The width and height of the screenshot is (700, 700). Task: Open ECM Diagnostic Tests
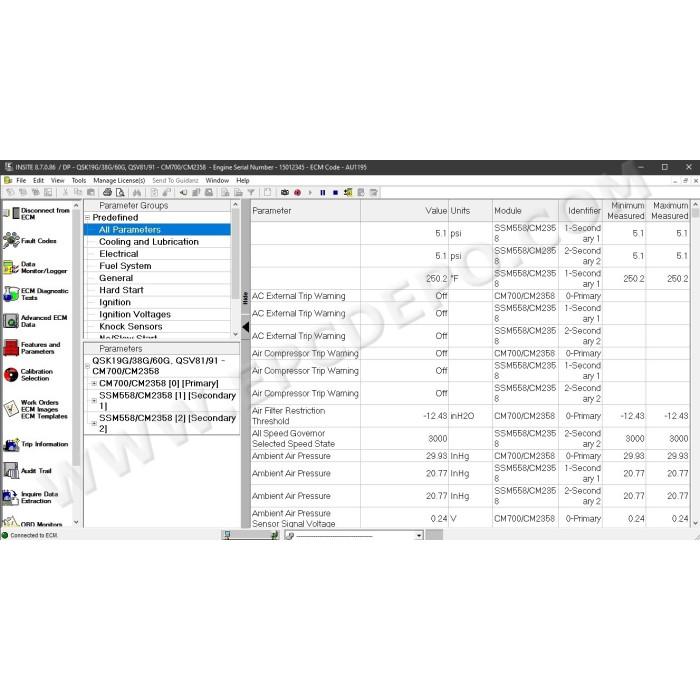pos(36,294)
